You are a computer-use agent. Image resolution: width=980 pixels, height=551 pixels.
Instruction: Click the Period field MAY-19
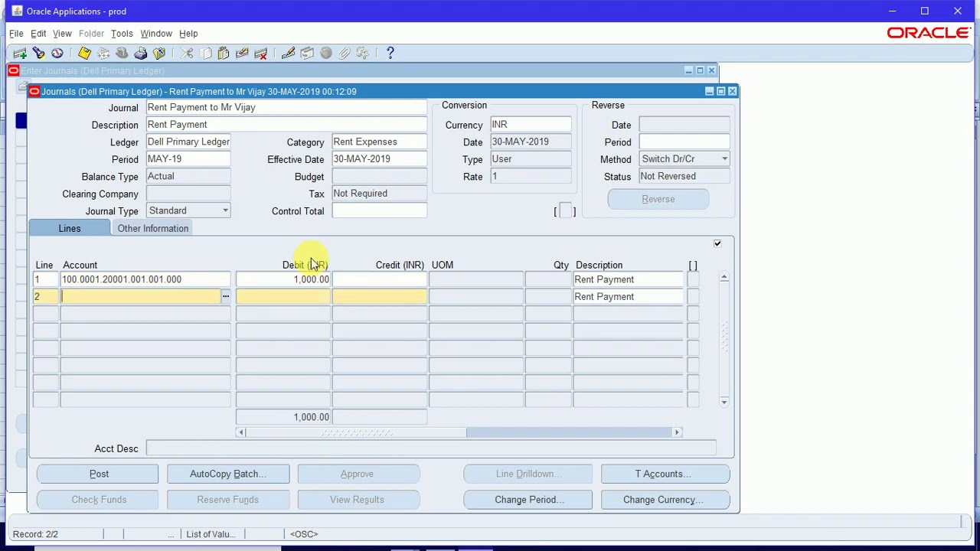(188, 159)
